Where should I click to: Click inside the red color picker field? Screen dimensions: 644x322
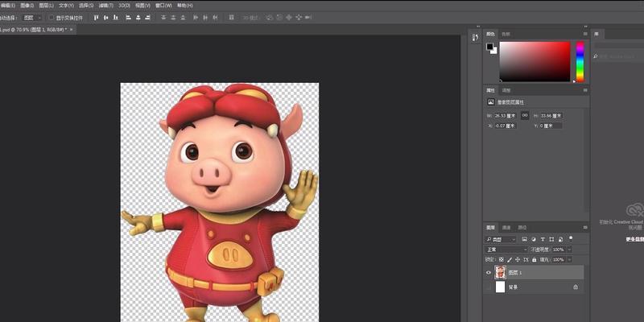click(535, 62)
